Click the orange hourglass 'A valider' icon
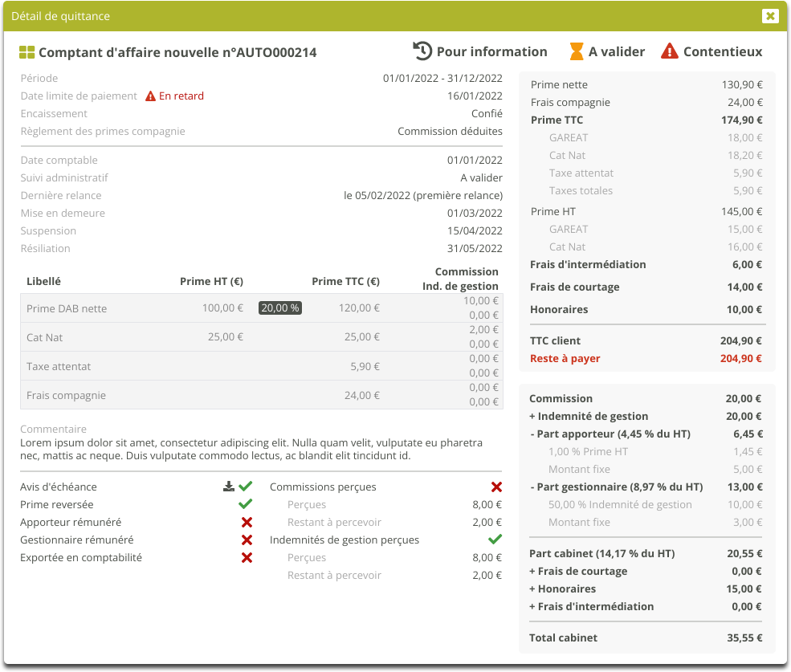The width and height of the screenshot is (791, 672). tap(577, 51)
